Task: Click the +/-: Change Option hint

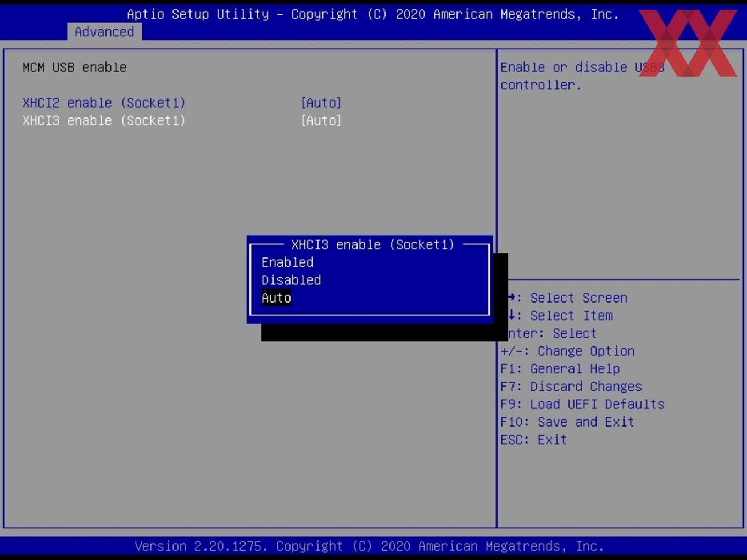Action: [567, 351]
